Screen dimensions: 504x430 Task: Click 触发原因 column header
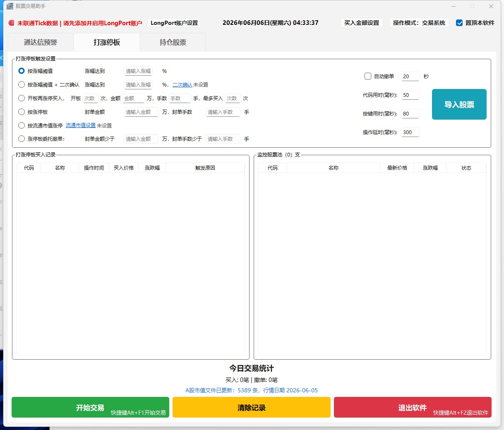point(205,168)
